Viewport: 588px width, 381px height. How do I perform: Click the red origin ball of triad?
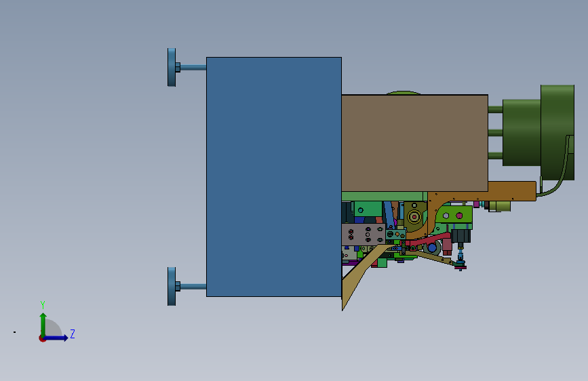(42, 338)
